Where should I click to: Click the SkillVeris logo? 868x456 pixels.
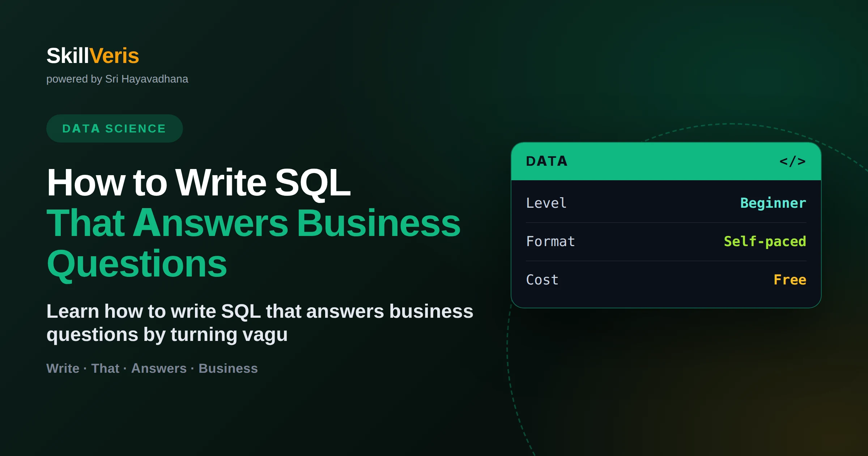(93, 56)
